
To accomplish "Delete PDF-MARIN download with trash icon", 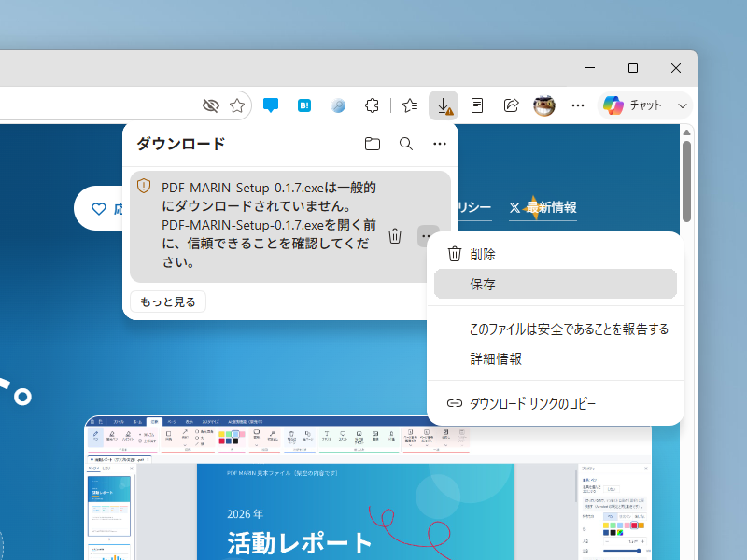I will coord(395,236).
